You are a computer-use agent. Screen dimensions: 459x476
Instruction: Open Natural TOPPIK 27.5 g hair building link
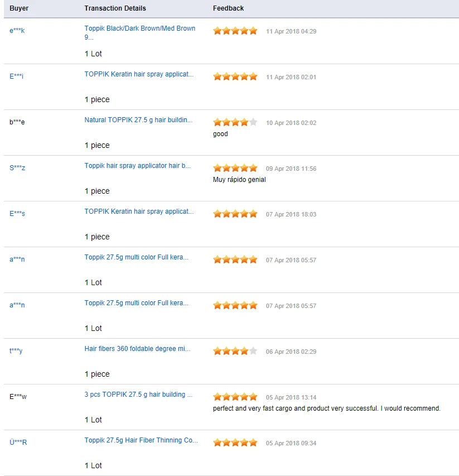pyautogui.click(x=138, y=120)
